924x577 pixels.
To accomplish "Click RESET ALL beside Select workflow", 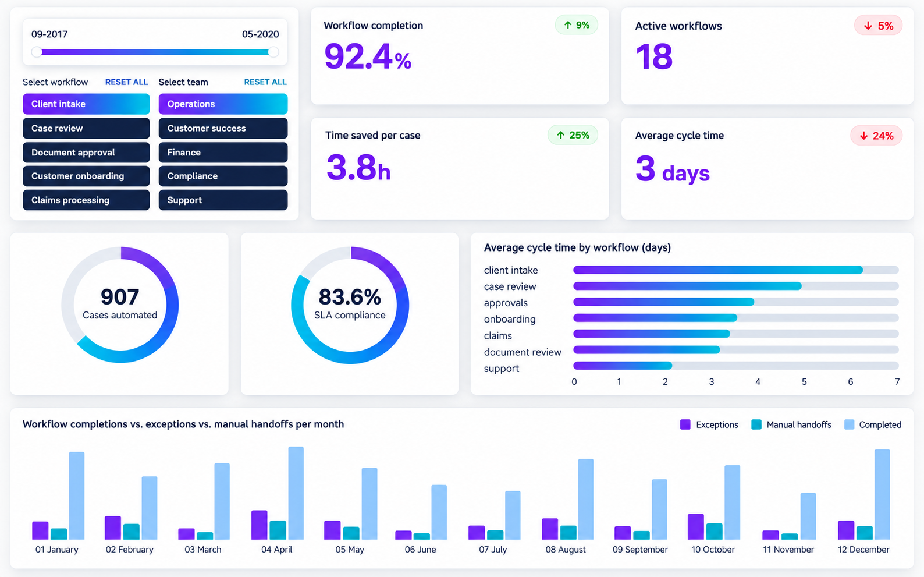I will point(126,82).
